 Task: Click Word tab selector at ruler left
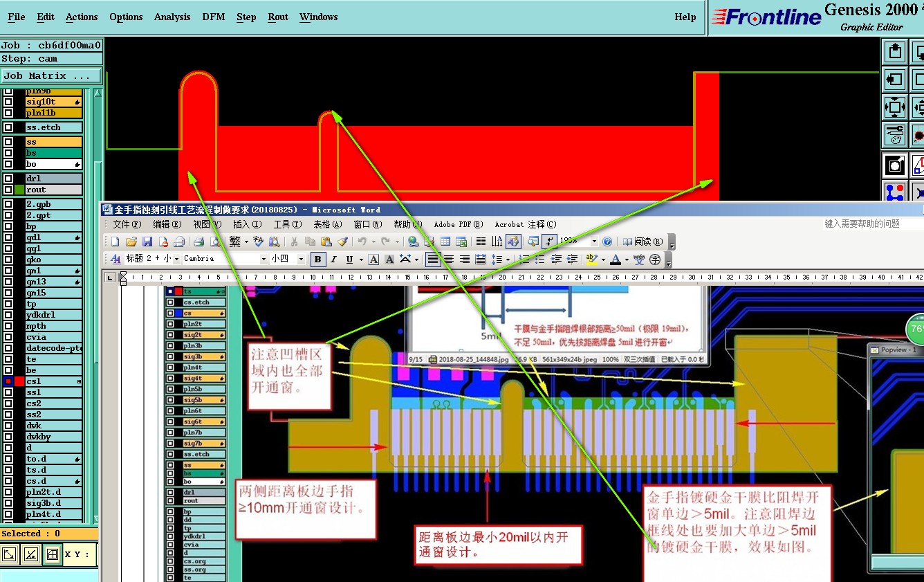pos(110,277)
